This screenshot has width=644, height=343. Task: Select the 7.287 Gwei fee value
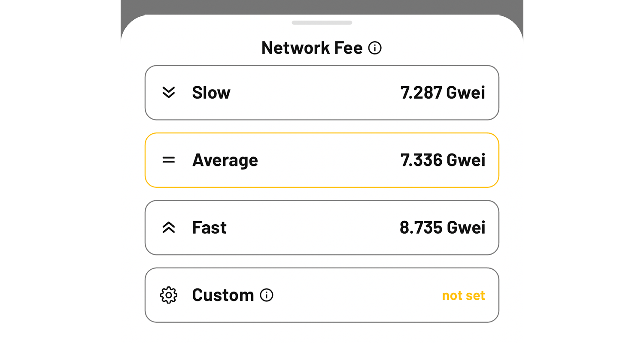[x=443, y=93]
